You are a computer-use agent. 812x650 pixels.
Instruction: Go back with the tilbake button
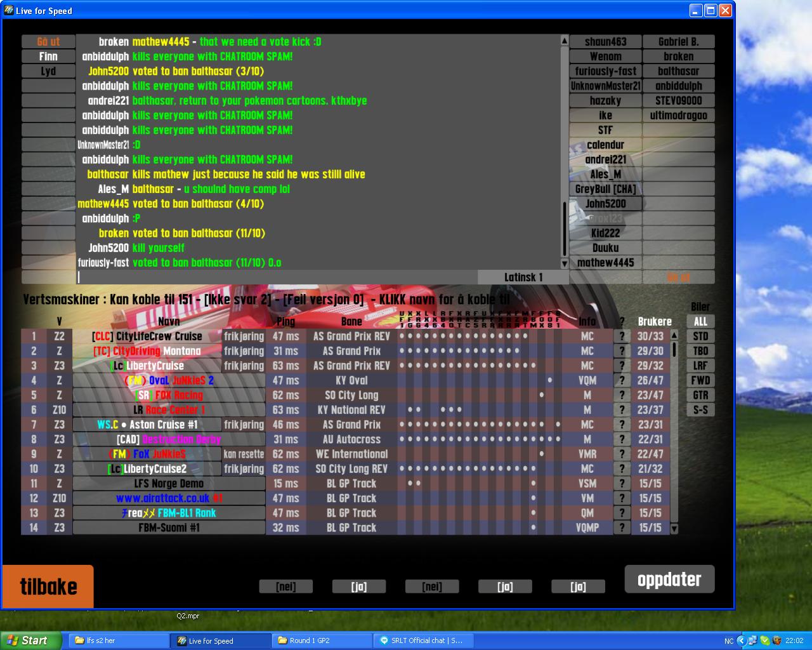tap(48, 587)
